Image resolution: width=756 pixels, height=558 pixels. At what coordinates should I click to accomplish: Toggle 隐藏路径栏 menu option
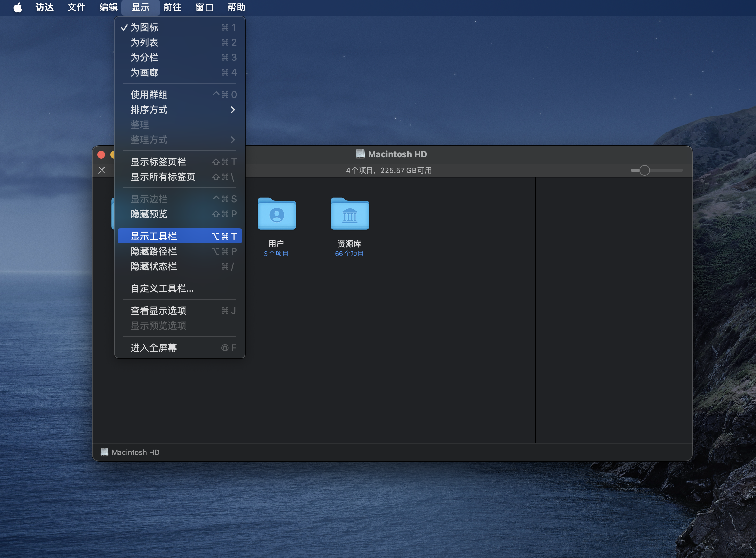tap(154, 251)
